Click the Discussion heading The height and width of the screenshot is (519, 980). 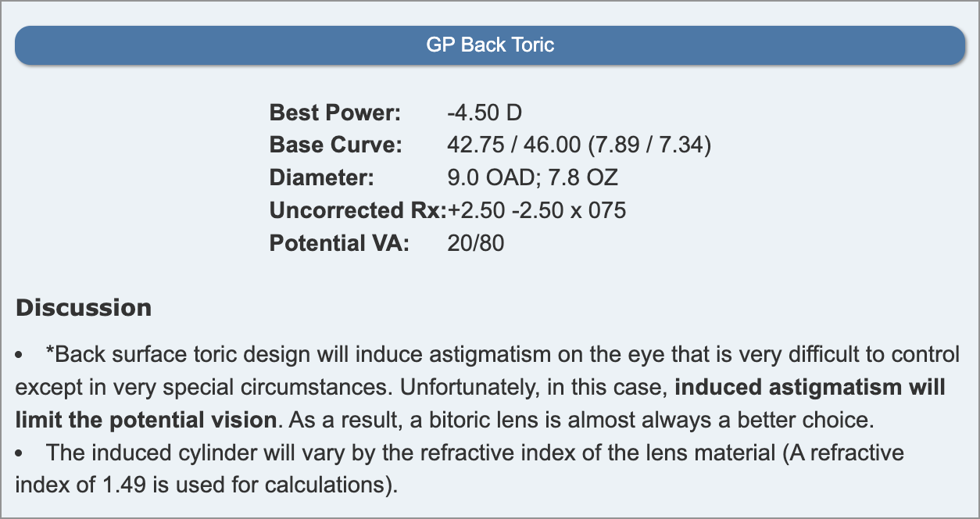(84, 308)
